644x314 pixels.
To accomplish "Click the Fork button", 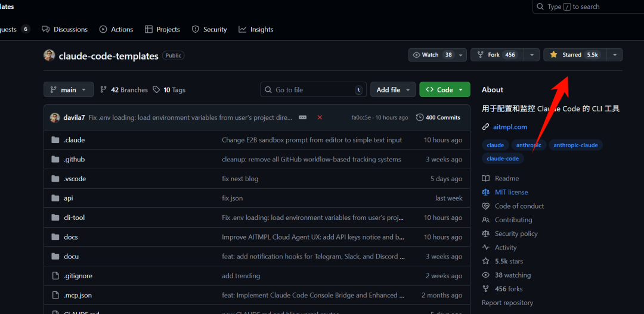I will pyautogui.click(x=497, y=55).
